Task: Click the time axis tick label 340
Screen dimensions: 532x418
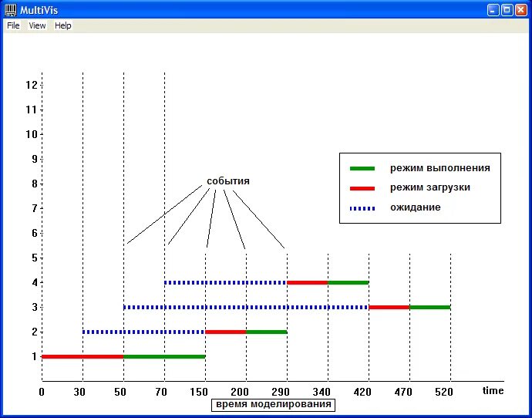Action: click(322, 393)
